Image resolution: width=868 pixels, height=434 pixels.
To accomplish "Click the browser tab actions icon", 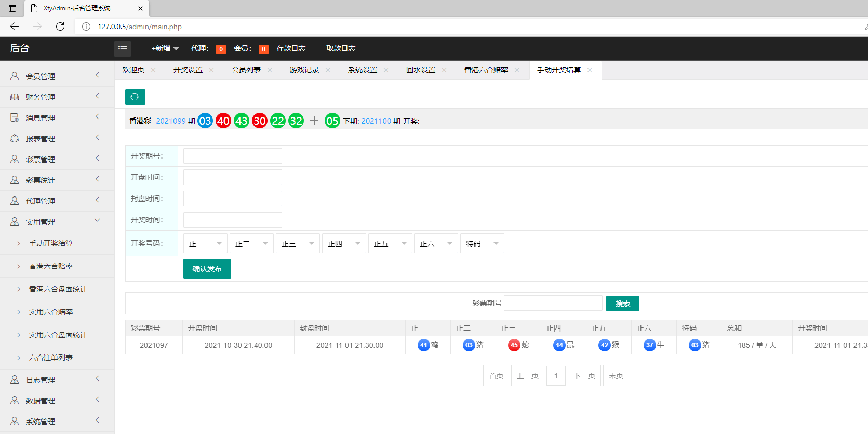I will (x=12, y=8).
